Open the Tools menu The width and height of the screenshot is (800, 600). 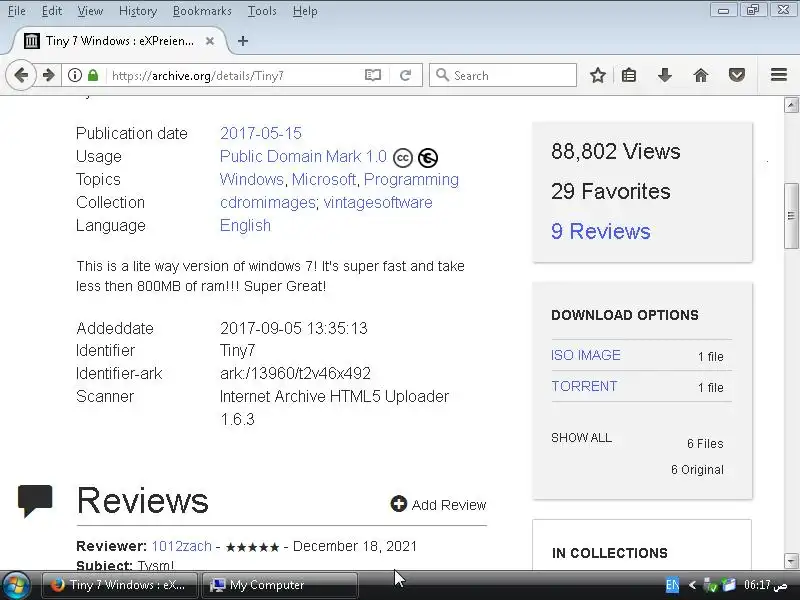pyautogui.click(x=262, y=11)
